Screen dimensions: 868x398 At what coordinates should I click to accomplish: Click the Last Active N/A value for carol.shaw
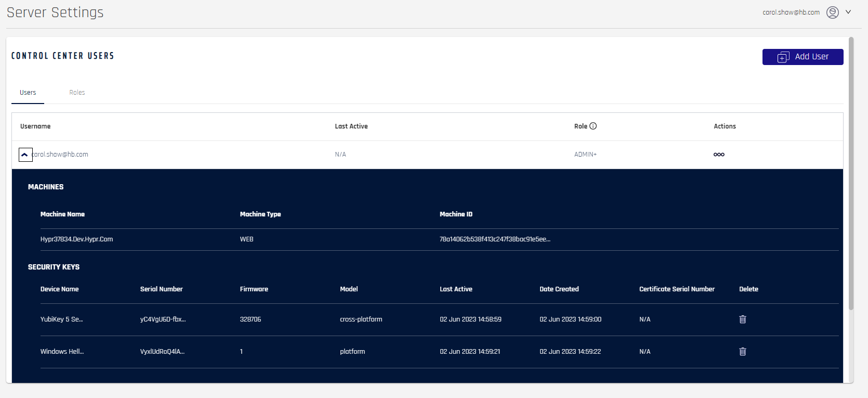(x=340, y=155)
